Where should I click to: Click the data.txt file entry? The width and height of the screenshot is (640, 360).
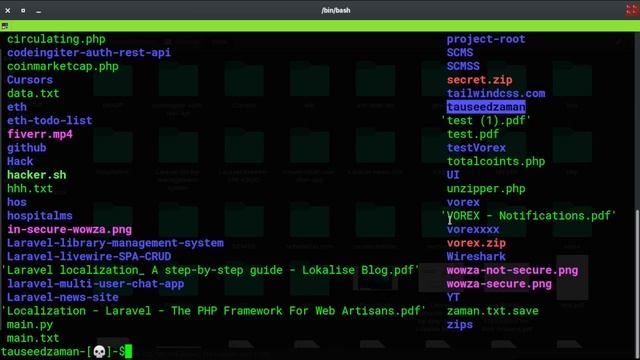tap(33, 93)
